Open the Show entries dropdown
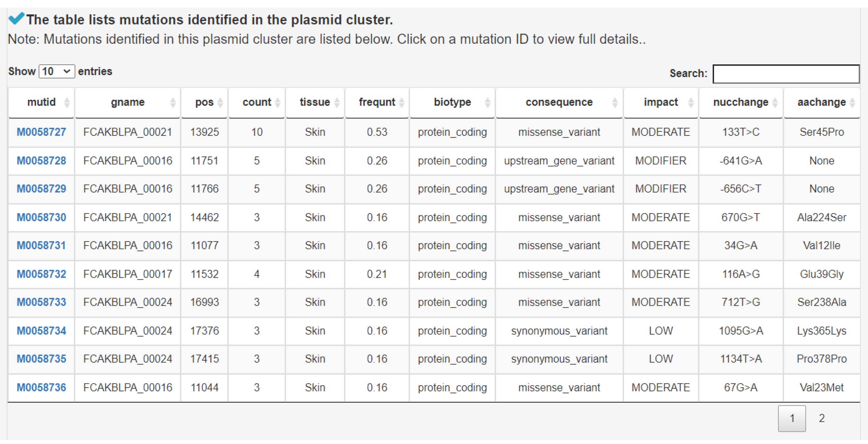The height and width of the screenshot is (444, 868). click(x=57, y=71)
